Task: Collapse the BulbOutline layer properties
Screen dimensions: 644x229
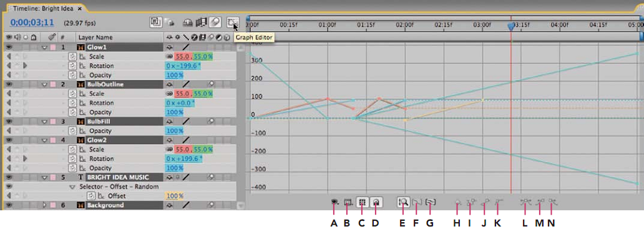Action: click(x=45, y=84)
